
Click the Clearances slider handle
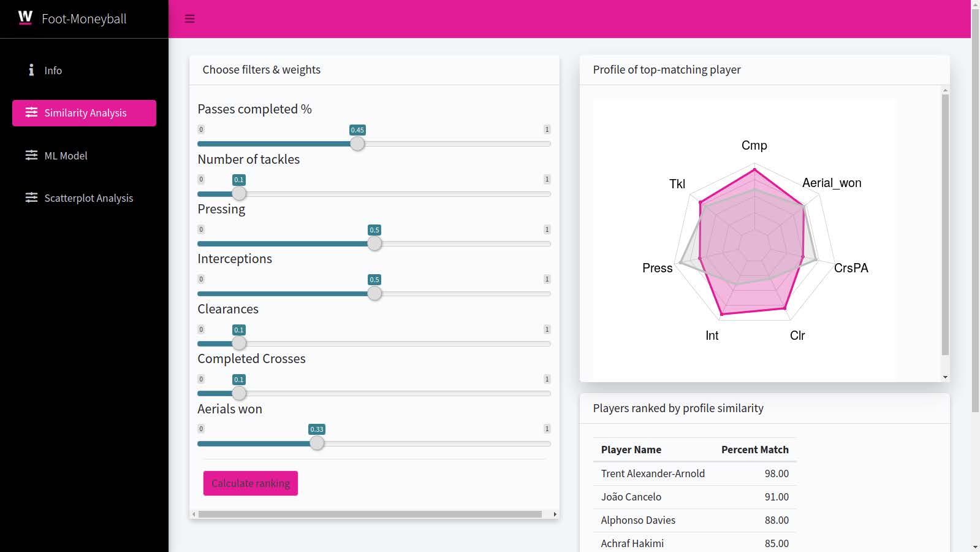pos(239,343)
